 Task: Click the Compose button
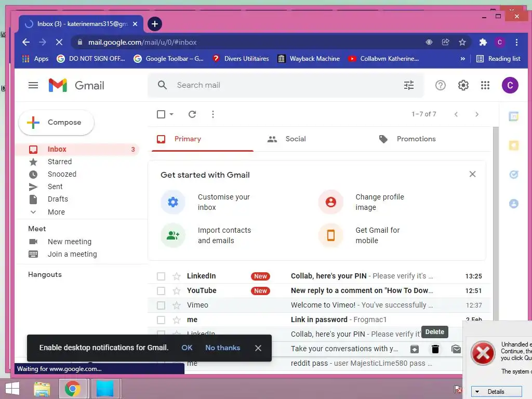point(56,123)
